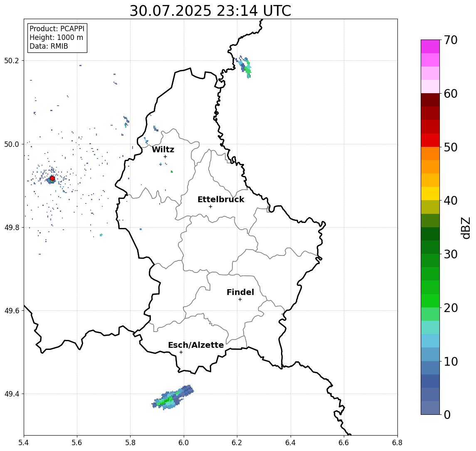The width and height of the screenshot is (476, 451).
Task: Click the dark maroon colorbar segment below 60
Action: 430,100
